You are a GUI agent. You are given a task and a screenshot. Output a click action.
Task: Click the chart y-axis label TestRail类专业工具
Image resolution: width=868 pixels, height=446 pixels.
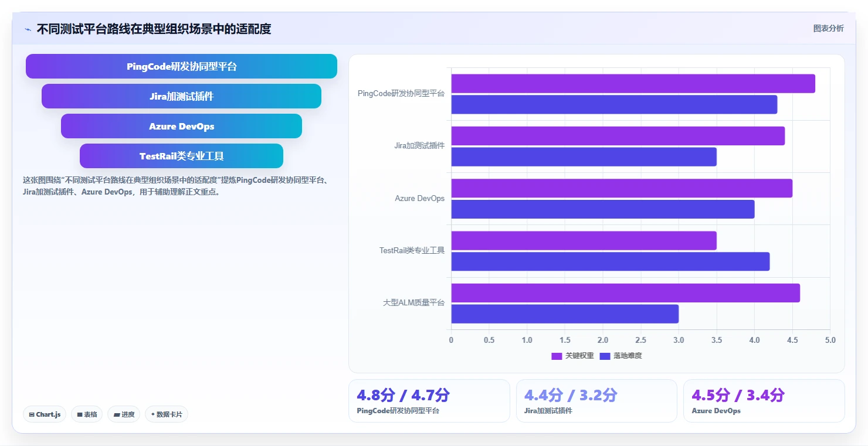pyautogui.click(x=412, y=250)
